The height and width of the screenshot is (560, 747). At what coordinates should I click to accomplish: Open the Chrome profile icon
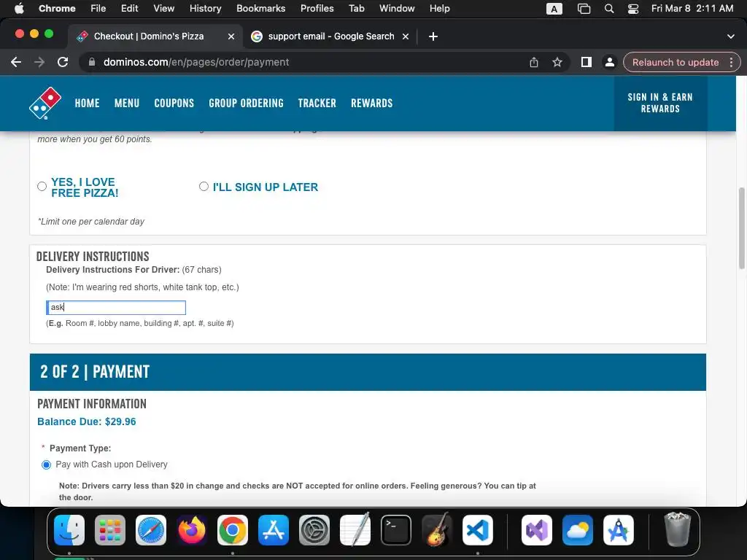click(x=609, y=63)
